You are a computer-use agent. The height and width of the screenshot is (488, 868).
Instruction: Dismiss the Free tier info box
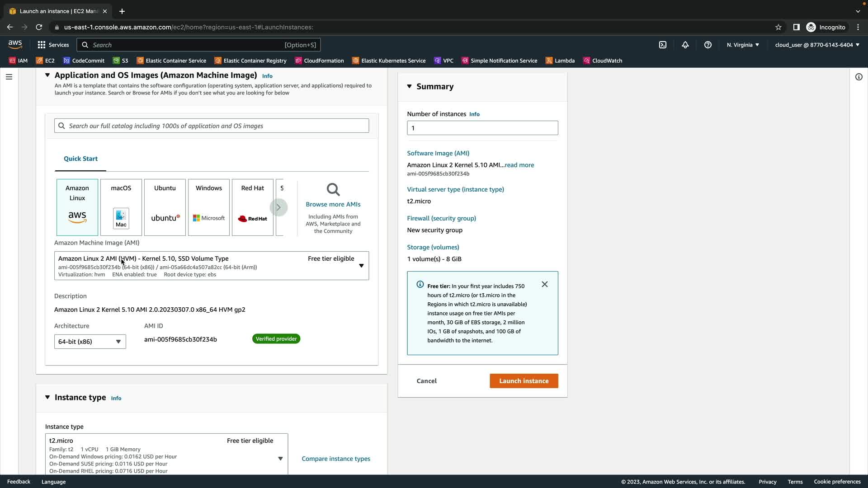click(545, 284)
